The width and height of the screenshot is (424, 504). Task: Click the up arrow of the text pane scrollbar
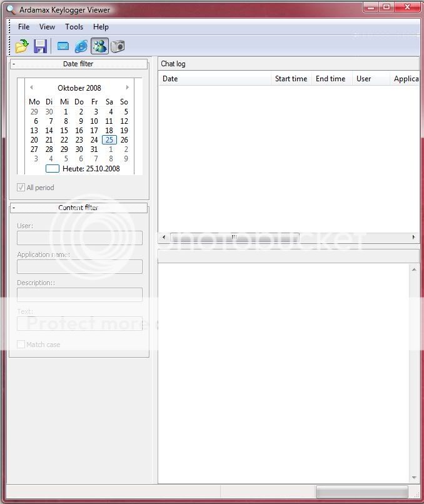[x=414, y=270]
